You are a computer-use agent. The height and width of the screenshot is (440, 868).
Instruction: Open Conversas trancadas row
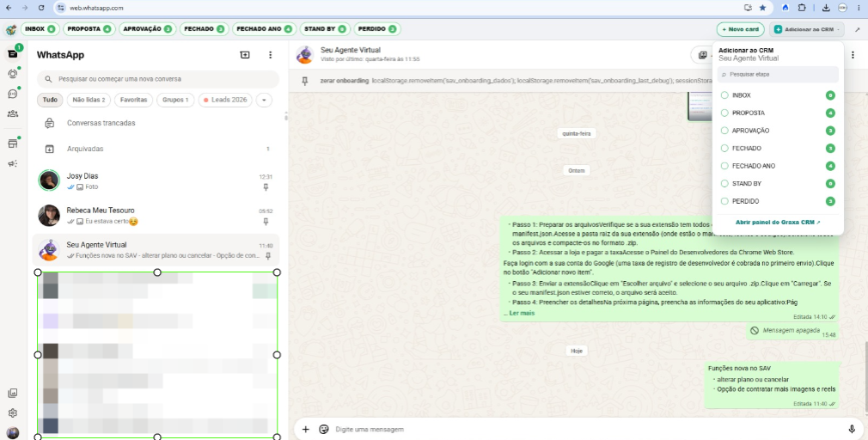[x=158, y=124]
